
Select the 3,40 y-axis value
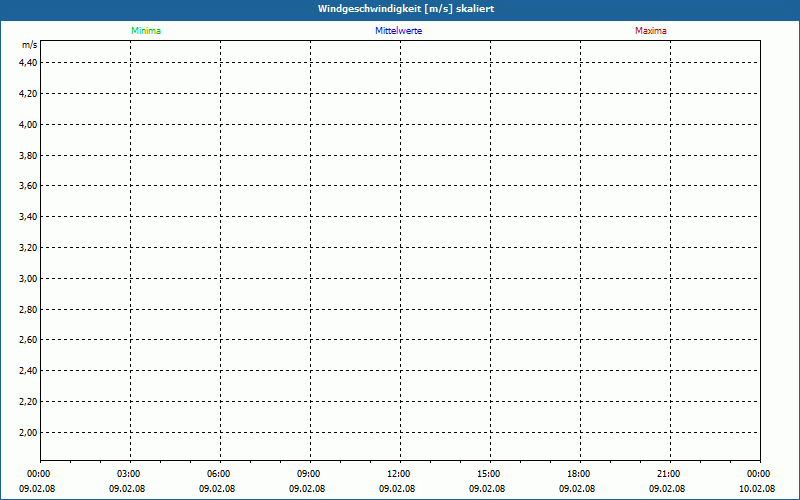[28, 217]
